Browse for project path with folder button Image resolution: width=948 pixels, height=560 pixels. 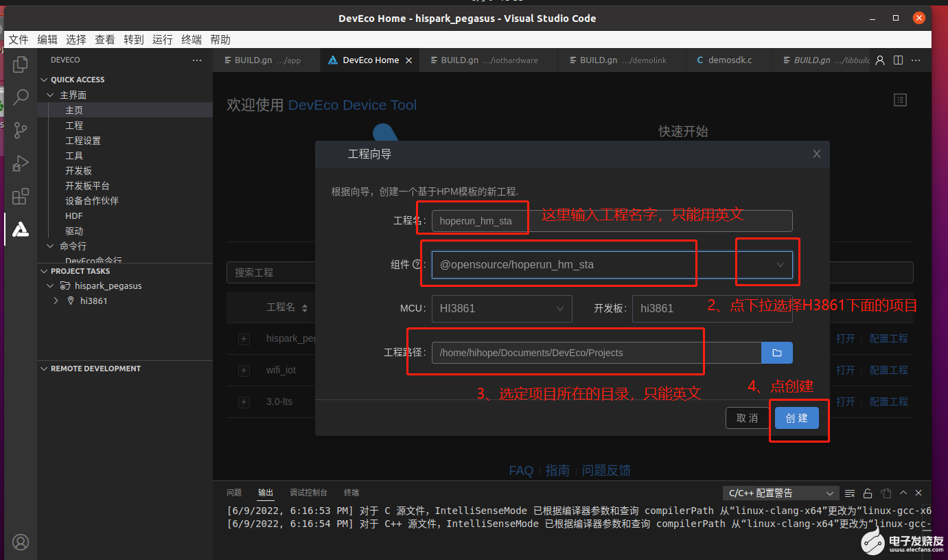click(x=777, y=353)
